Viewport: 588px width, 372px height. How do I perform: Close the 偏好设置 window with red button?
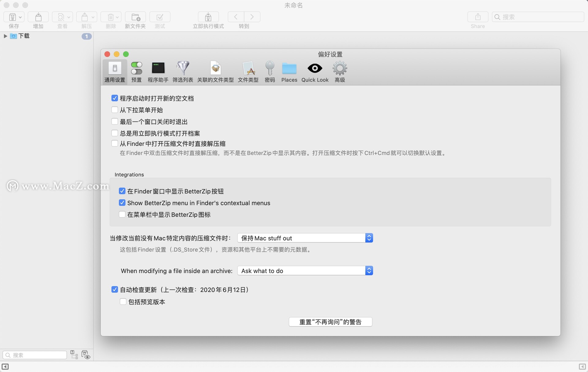[107, 54]
